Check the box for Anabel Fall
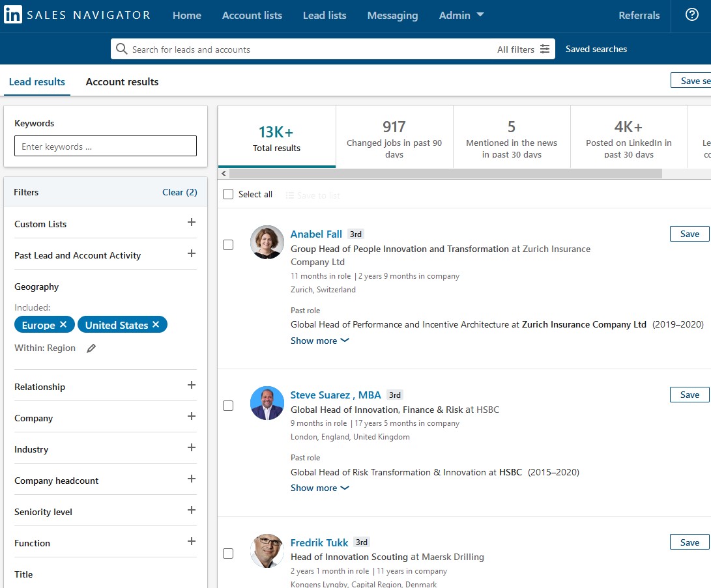This screenshot has height=588, width=711. click(228, 245)
